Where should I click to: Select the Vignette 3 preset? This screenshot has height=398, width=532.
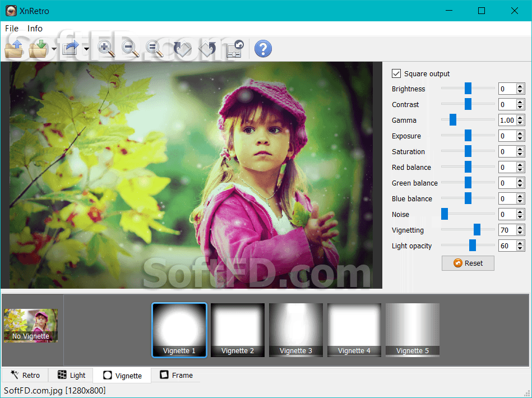coord(296,330)
